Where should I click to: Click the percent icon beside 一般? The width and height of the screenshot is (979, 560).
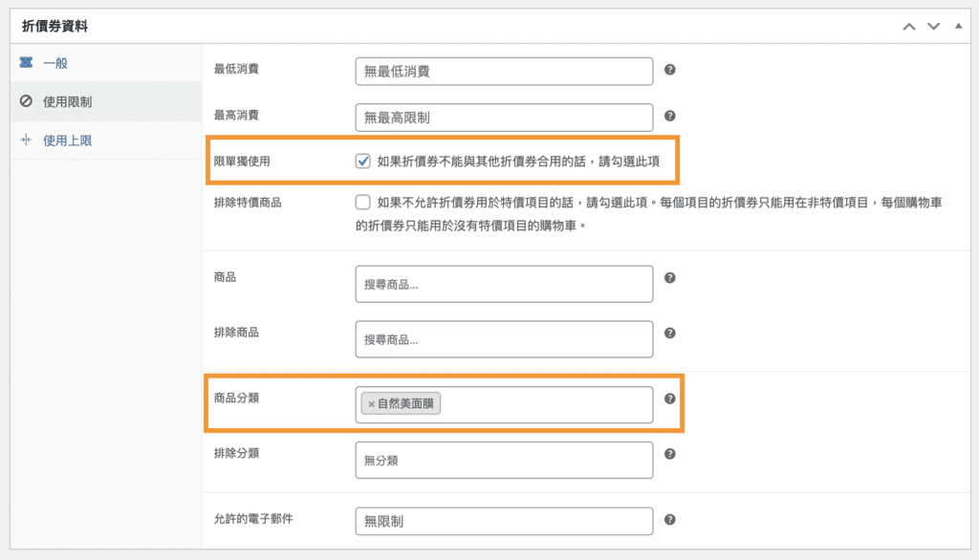pyautogui.click(x=26, y=63)
